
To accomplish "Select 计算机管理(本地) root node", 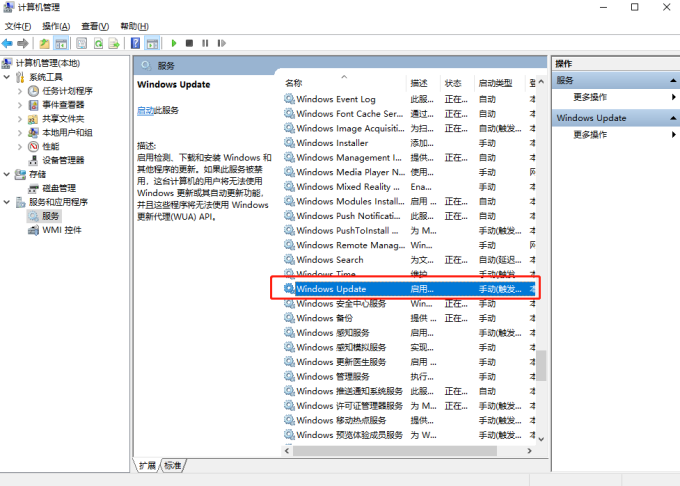I will pyautogui.click(x=48, y=63).
